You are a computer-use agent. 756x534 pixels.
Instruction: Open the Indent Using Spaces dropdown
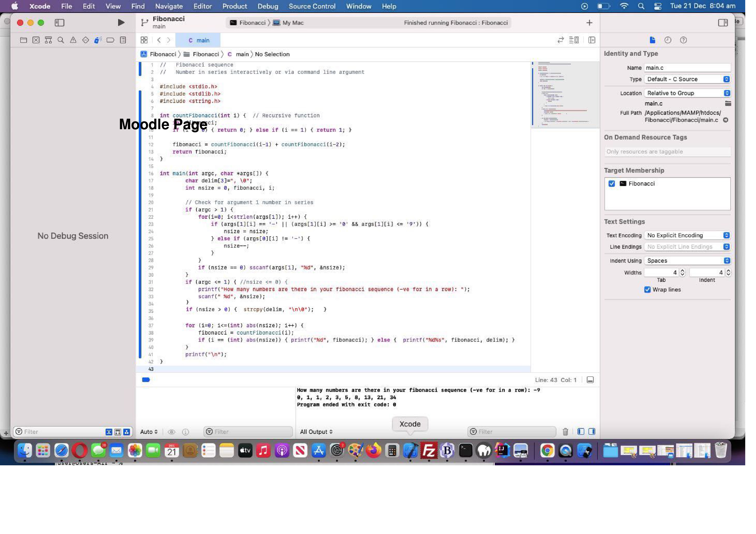coord(687,261)
